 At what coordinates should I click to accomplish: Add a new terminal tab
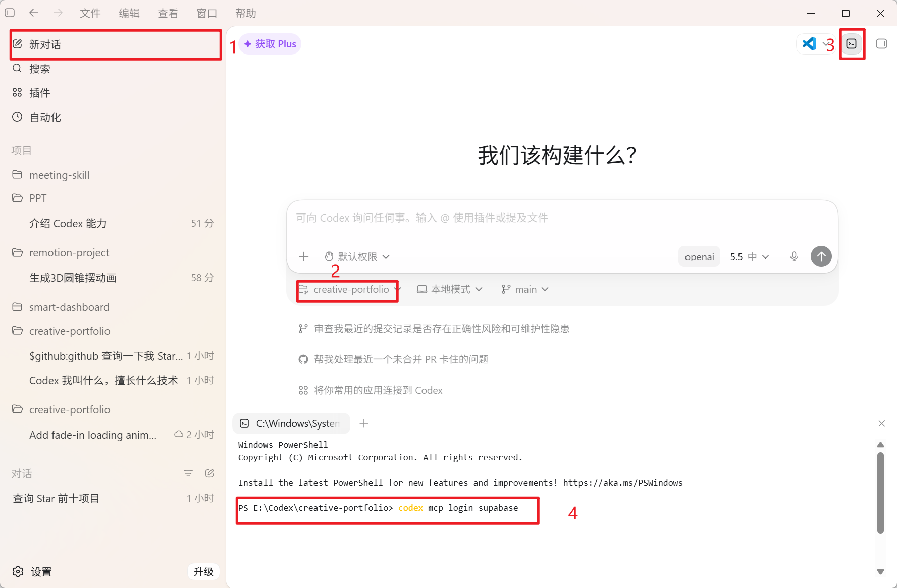pyautogui.click(x=364, y=423)
